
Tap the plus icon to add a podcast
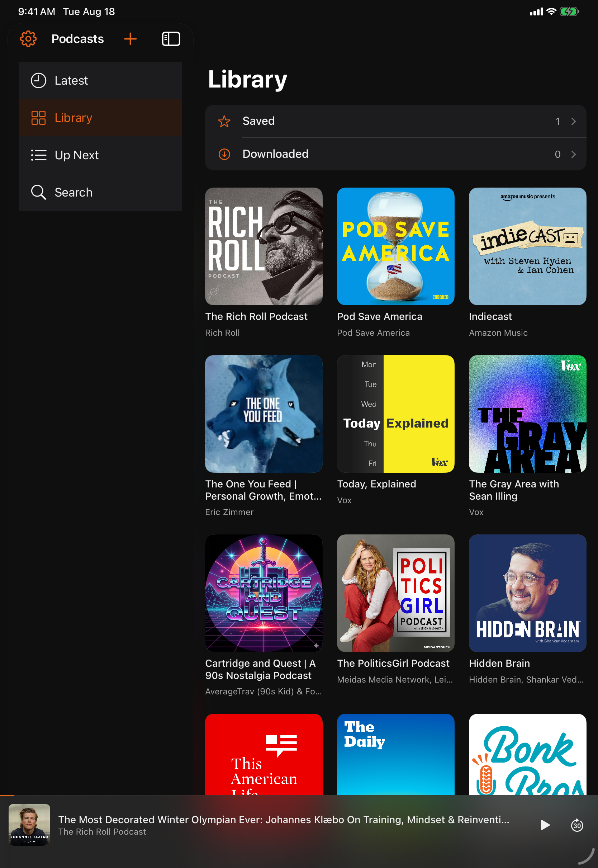click(130, 39)
